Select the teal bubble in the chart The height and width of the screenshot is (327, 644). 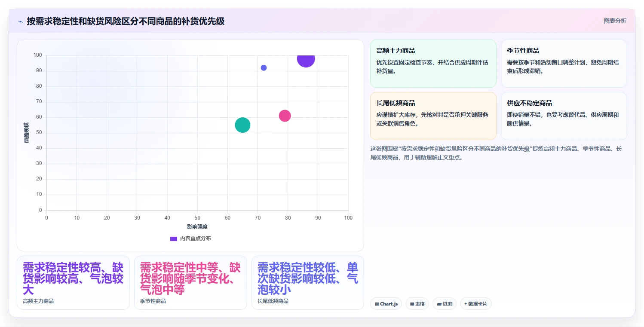coord(242,125)
